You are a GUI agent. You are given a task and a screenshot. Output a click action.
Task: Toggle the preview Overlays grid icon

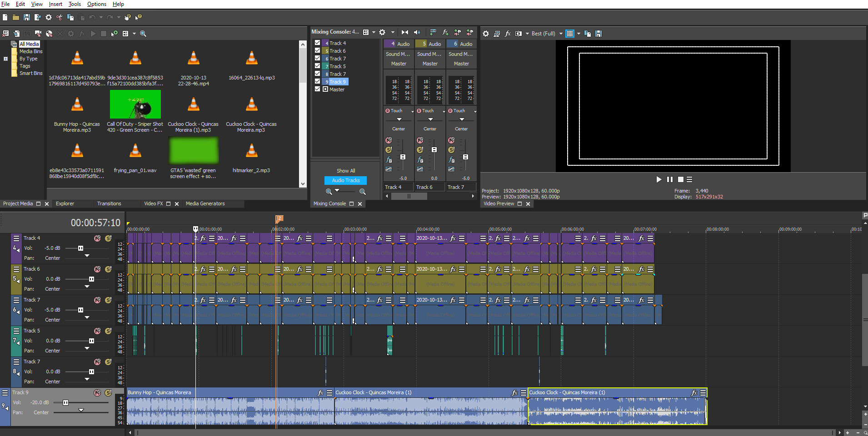(570, 34)
